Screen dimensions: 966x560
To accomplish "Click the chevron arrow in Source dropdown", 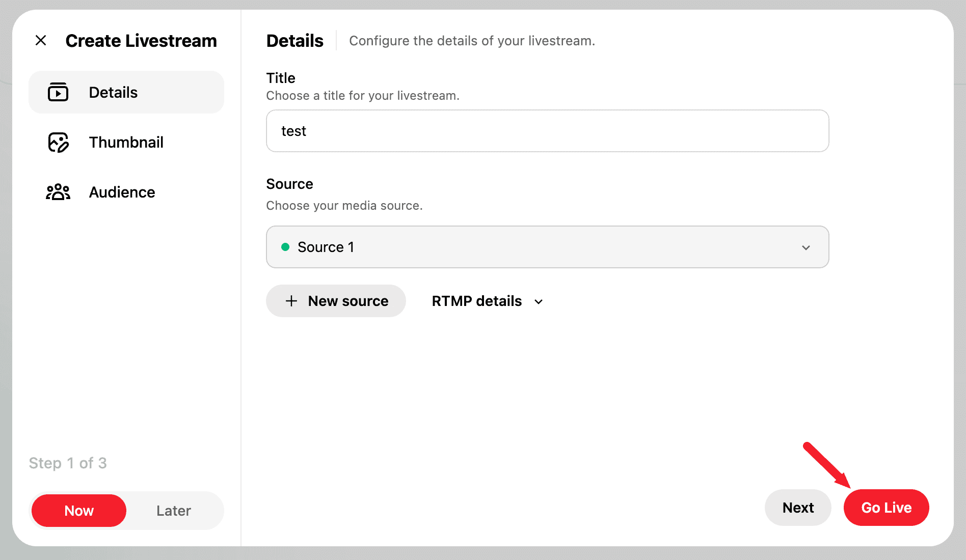I will (806, 247).
